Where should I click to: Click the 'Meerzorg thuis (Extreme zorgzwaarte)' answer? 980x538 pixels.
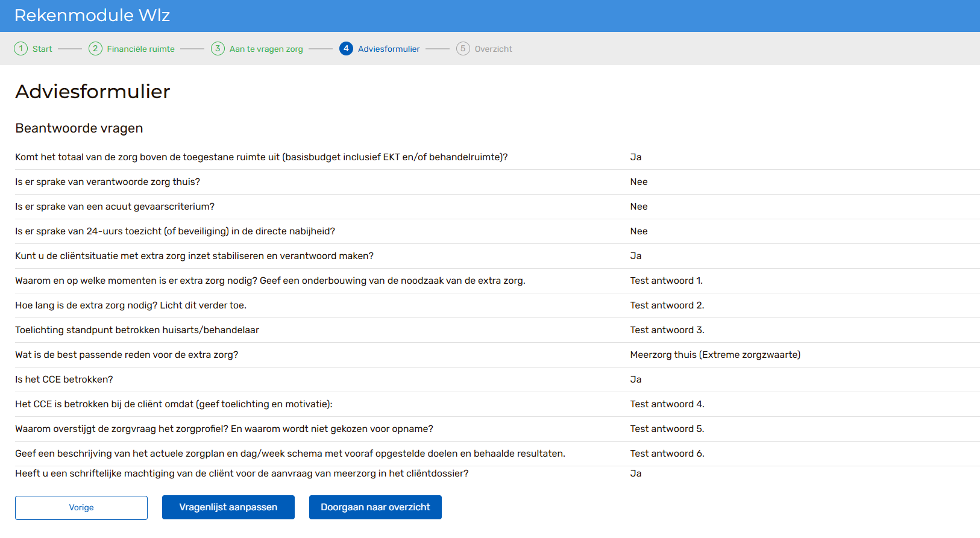point(715,355)
